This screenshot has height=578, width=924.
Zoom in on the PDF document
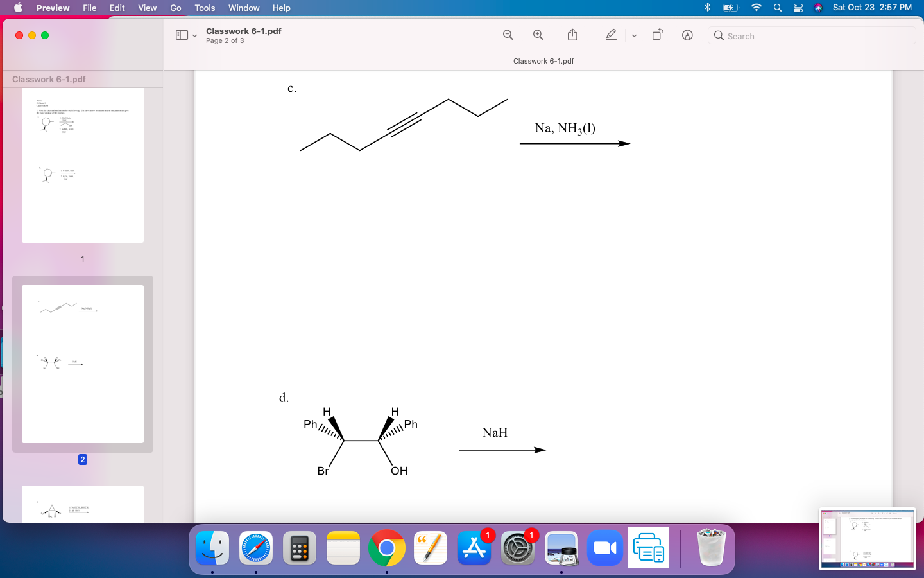(538, 35)
